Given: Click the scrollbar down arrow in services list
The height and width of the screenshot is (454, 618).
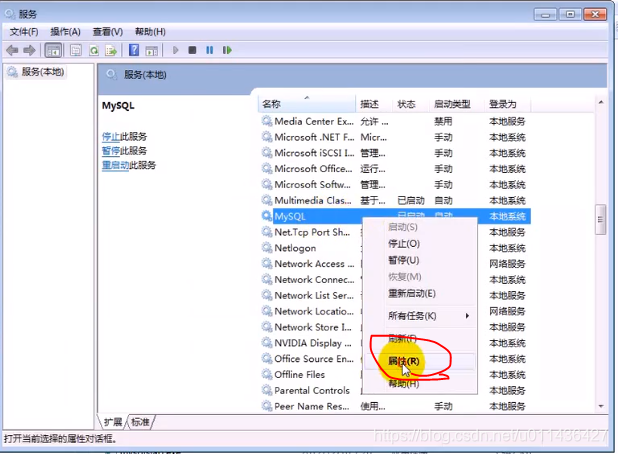Looking at the screenshot, I should coord(601,406).
